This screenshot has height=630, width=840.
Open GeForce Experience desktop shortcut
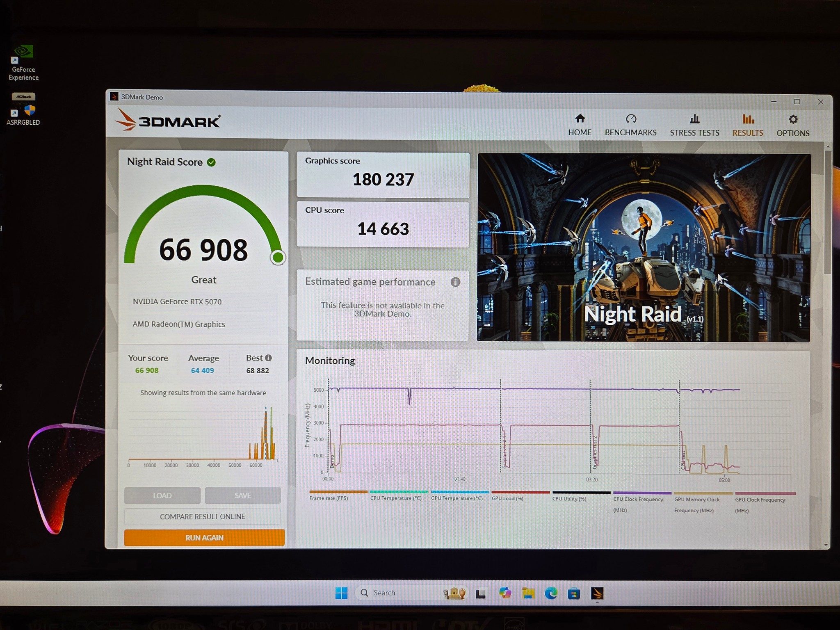(x=23, y=63)
